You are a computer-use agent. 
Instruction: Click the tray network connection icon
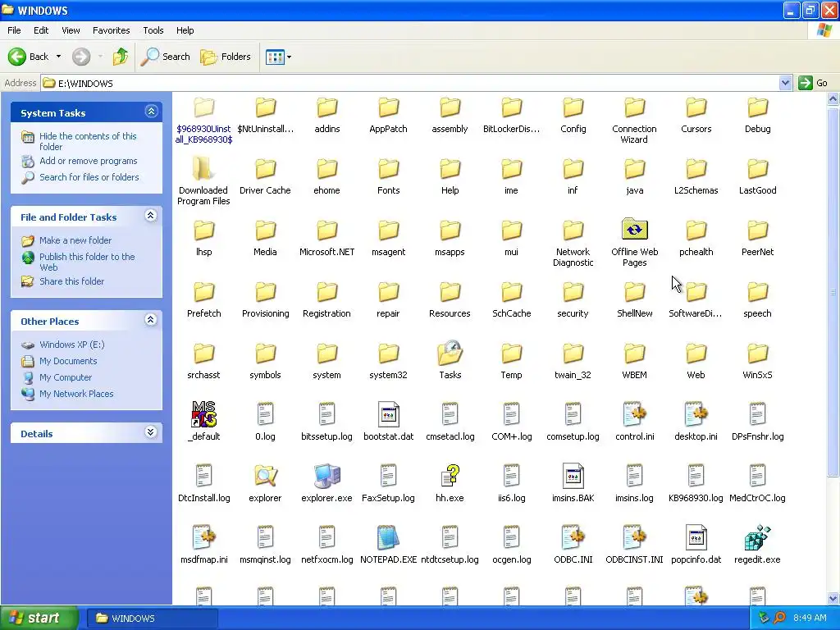coord(764,618)
